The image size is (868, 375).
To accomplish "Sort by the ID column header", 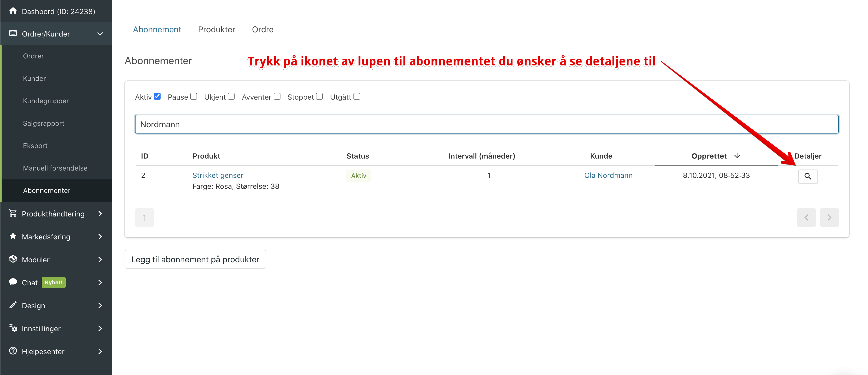I will [145, 156].
